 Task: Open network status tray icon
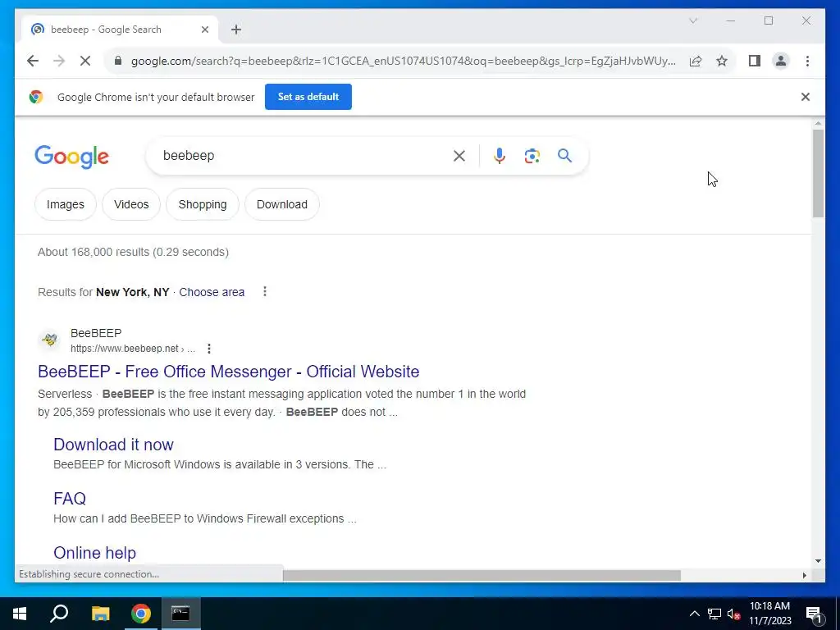(714, 614)
